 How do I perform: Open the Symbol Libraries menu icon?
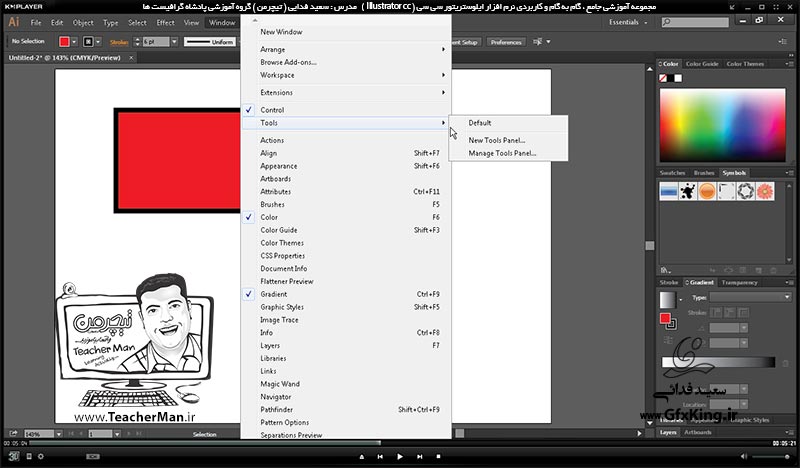coord(665,270)
